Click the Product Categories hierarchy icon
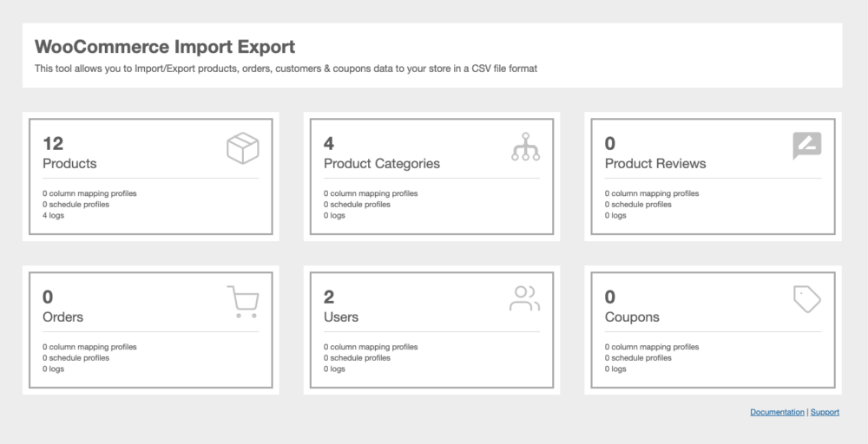 (525, 147)
